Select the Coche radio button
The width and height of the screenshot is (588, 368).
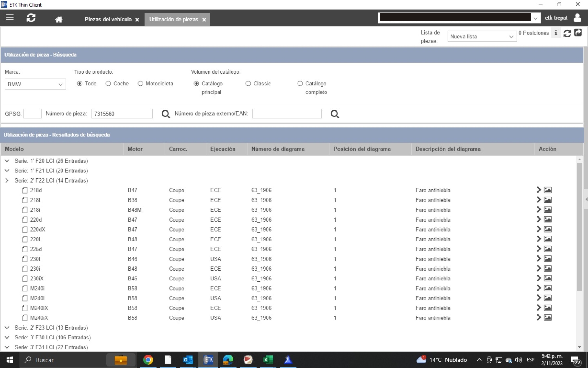coord(108,84)
